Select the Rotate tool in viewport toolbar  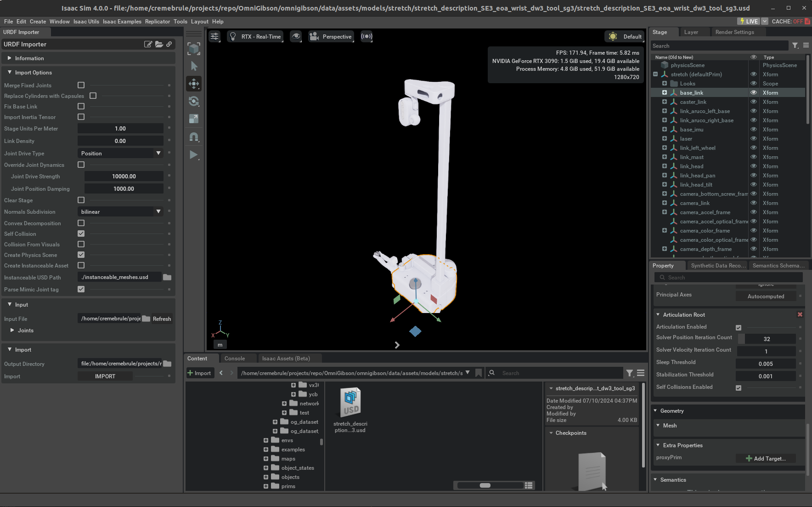194,101
